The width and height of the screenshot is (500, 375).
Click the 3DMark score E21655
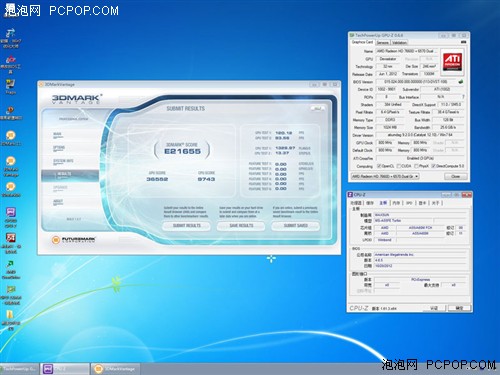[182, 151]
